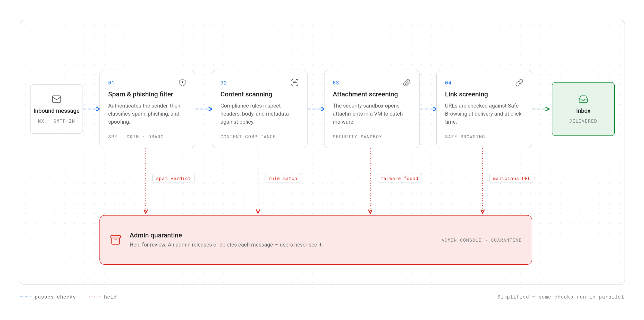The image size is (644, 320).
Task: Click the 'MX · SMTP-IN' label
Action: click(56, 121)
